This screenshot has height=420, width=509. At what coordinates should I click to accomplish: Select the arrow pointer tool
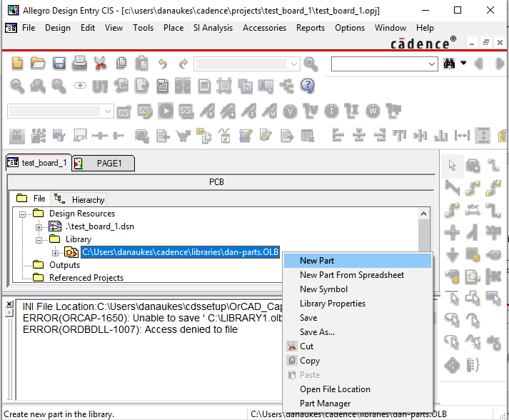pos(452,165)
